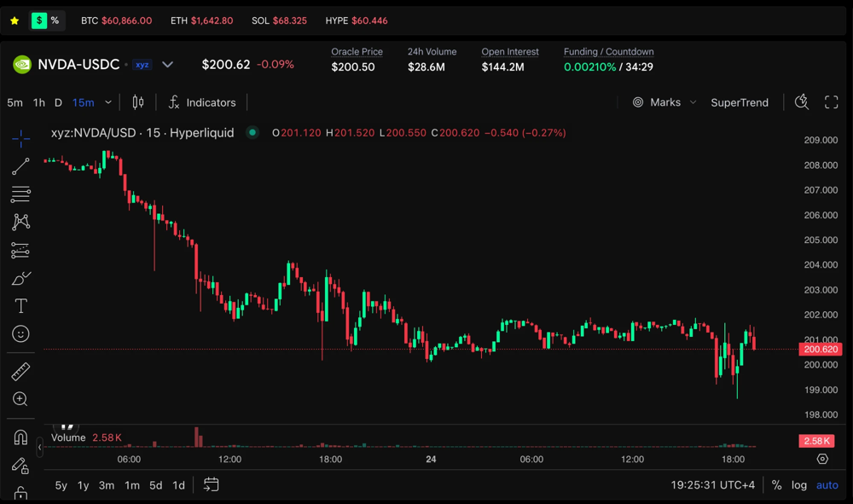Open the emoji icons tool
This screenshot has width=853, height=504.
click(20, 333)
